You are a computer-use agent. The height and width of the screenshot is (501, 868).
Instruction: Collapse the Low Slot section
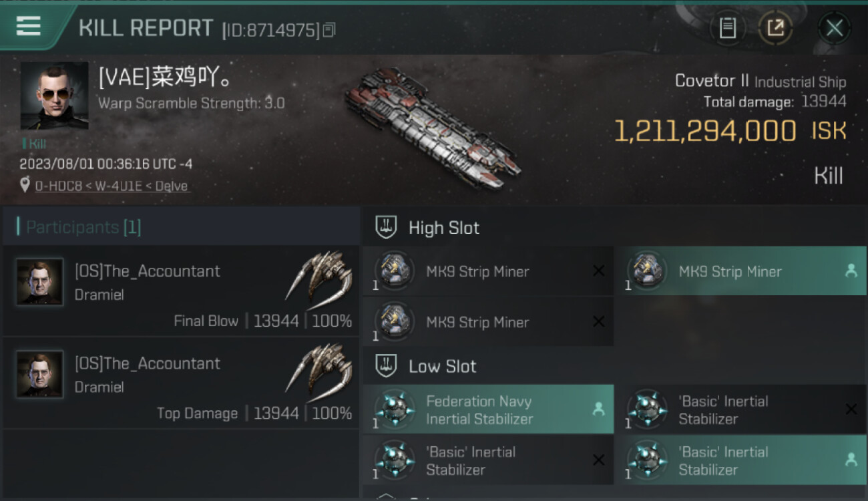(x=386, y=366)
